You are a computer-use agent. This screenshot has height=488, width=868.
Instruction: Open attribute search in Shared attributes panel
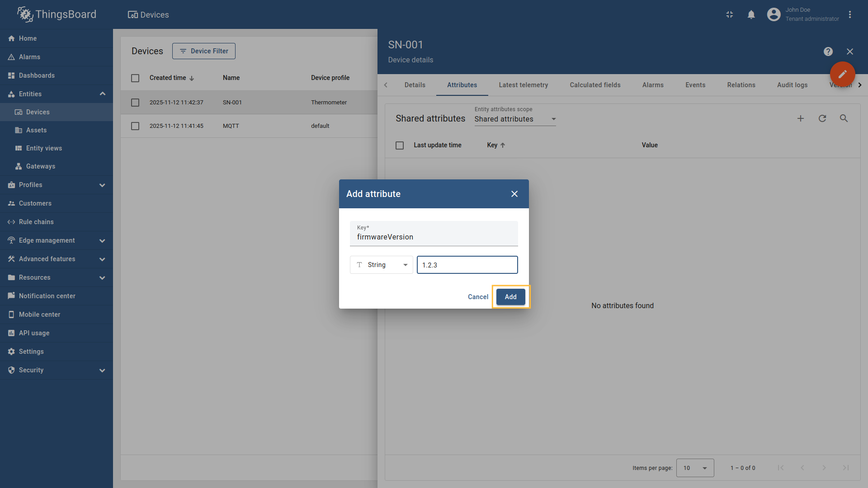coord(844,118)
